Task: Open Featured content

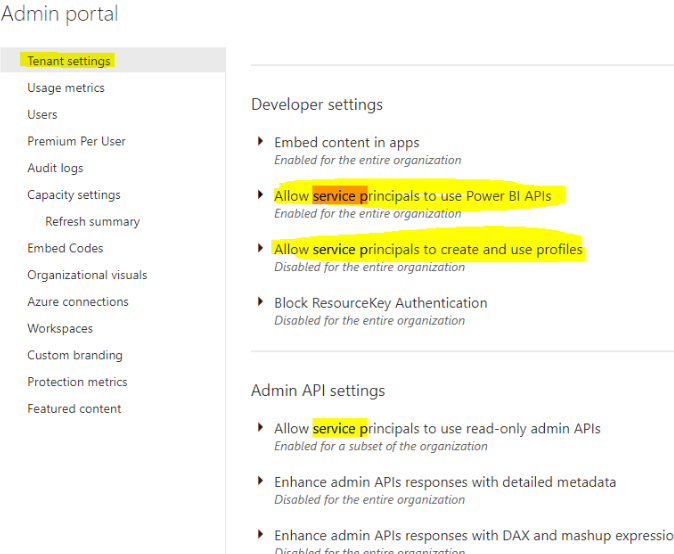Action: (x=74, y=409)
